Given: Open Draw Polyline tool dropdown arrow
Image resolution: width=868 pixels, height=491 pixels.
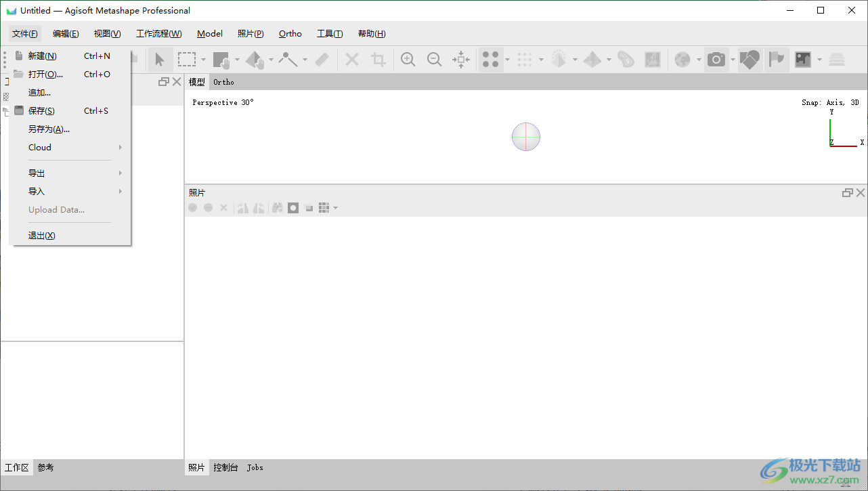Looking at the screenshot, I should pyautogui.click(x=305, y=60).
